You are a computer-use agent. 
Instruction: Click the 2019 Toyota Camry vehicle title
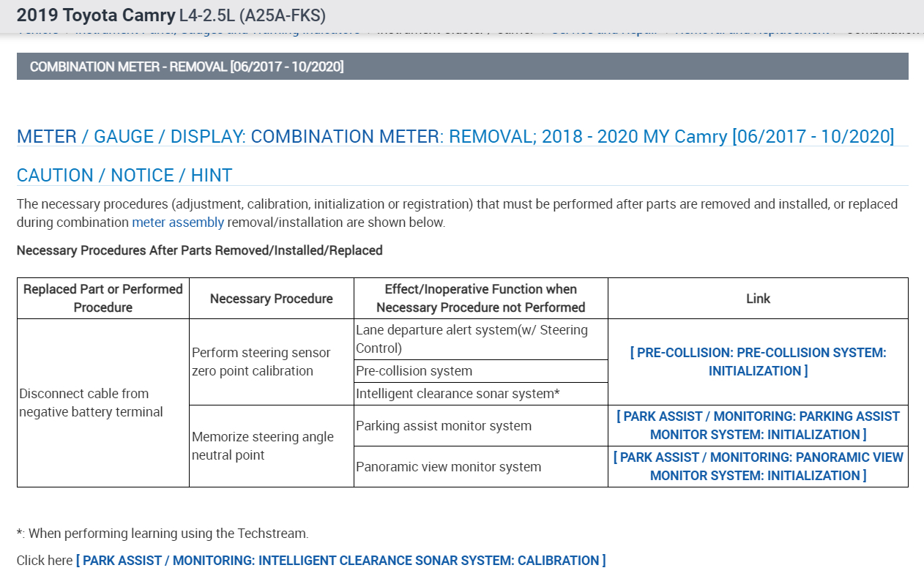(171, 15)
